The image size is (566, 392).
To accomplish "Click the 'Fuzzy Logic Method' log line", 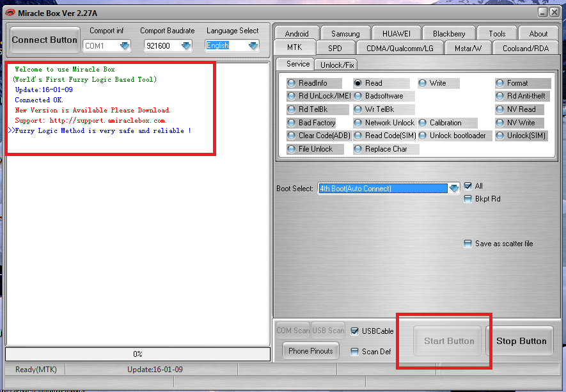I will click(100, 131).
